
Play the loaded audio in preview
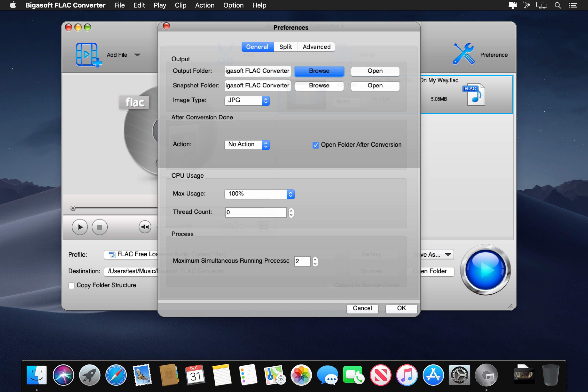(80, 227)
